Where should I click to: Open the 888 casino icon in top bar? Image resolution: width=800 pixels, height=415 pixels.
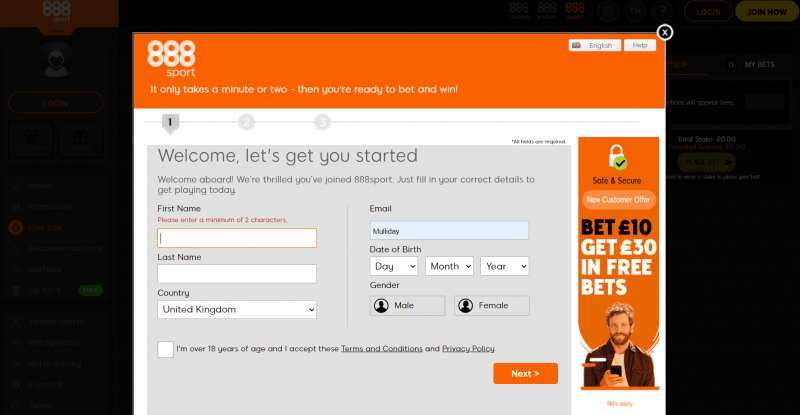(519, 11)
